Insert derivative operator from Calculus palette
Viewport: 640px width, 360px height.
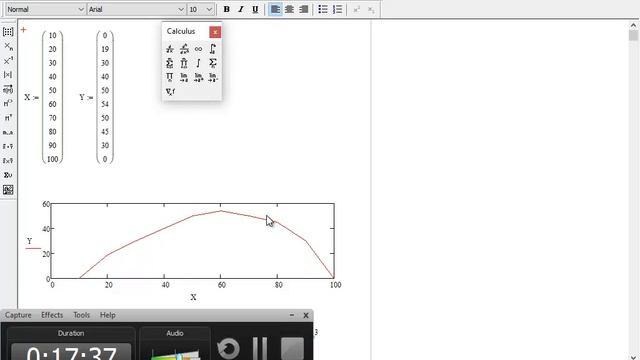click(170, 49)
